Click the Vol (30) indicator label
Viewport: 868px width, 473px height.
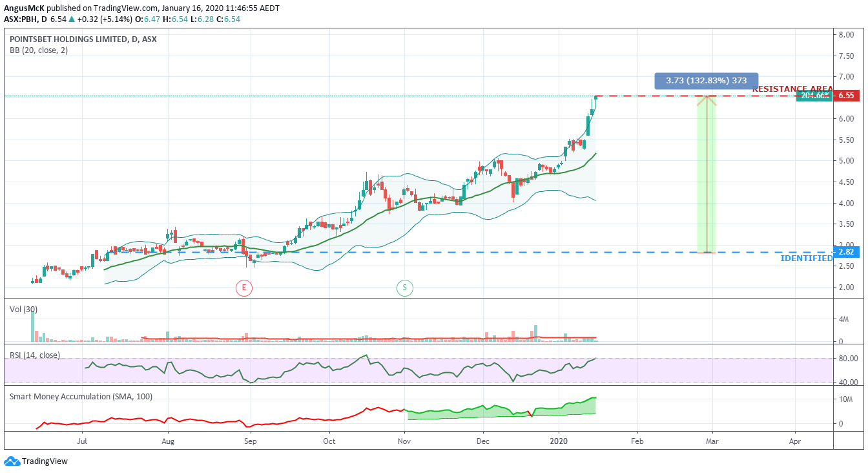point(23,310)
